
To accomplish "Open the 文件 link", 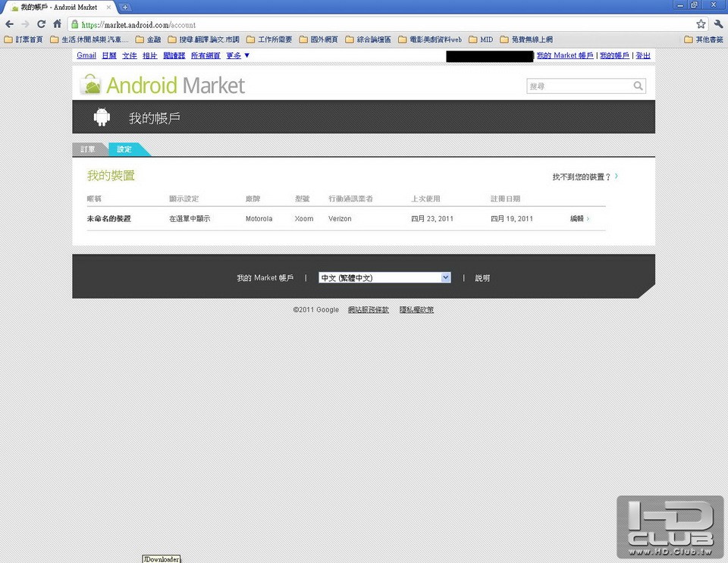I will pyautogui.click(x=130, y=55).
